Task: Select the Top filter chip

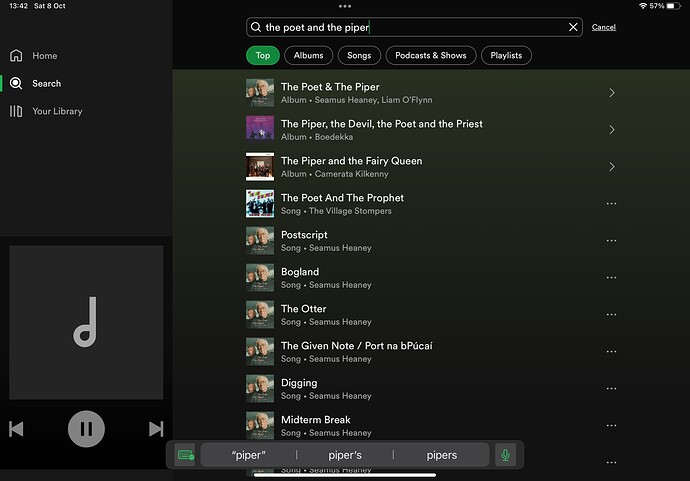Action: pyautogui.click(x=263, y=55)
